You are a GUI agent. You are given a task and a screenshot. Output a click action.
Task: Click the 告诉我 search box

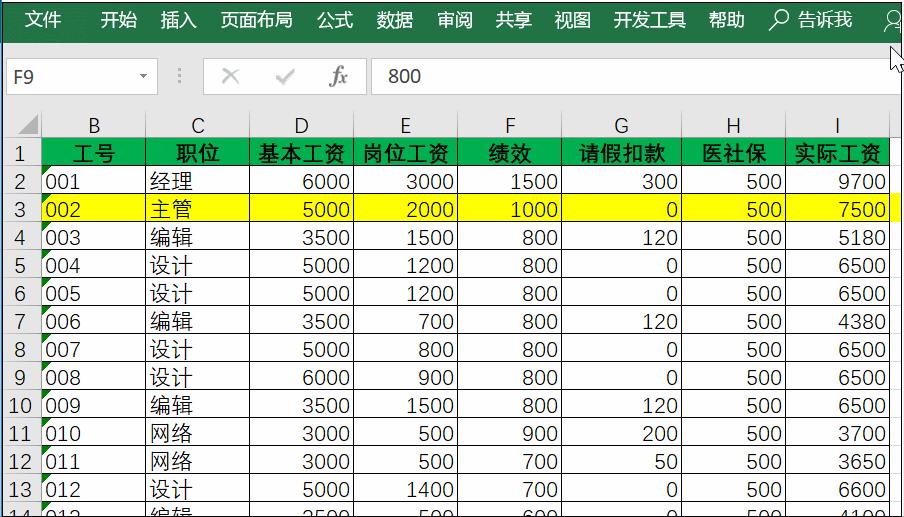pyautogui.click(x=824, y=20)
